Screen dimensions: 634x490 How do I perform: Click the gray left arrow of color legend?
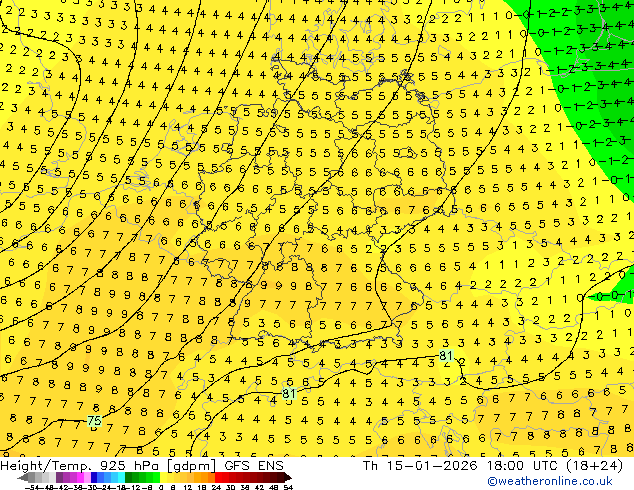pos(23,477)
